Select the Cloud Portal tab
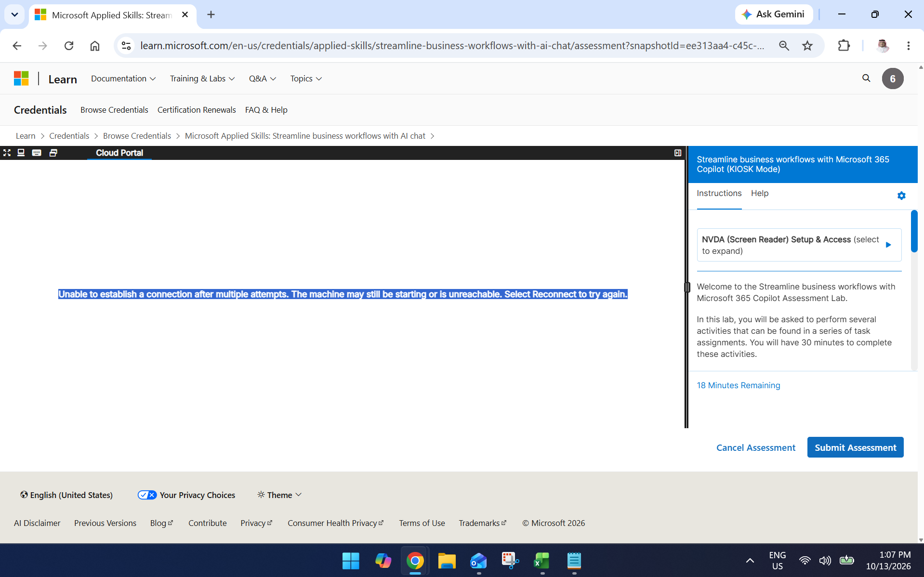 click(119, 153)
